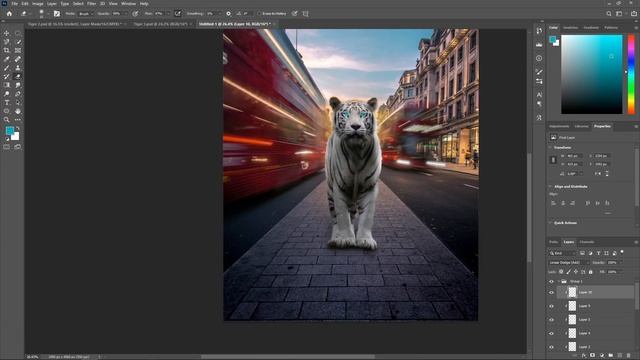Lock all for the layer padlock icon

pos(591,272)
